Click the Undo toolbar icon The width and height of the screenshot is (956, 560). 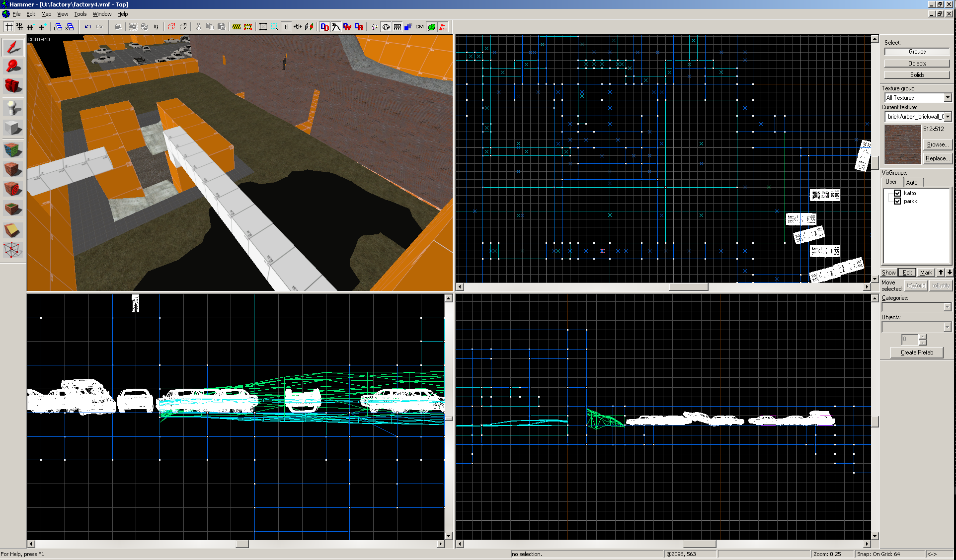(x=88, y=27)
